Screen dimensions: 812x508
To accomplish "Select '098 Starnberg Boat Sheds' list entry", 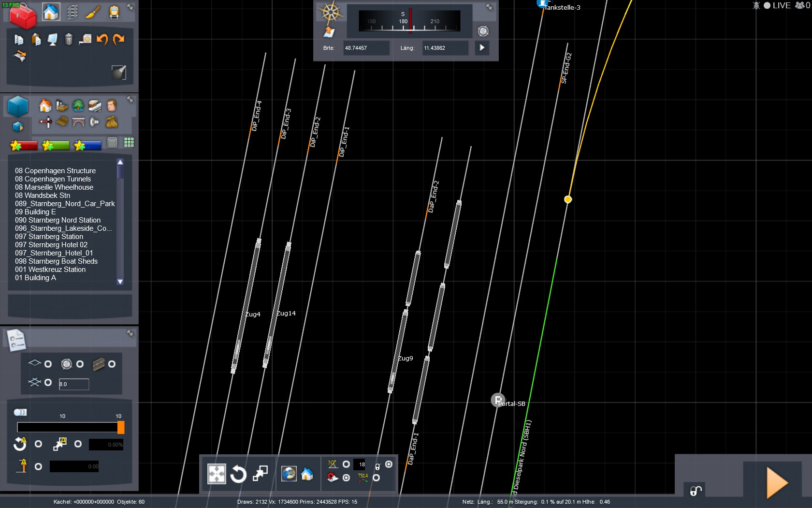I will [x=57, y=261].
